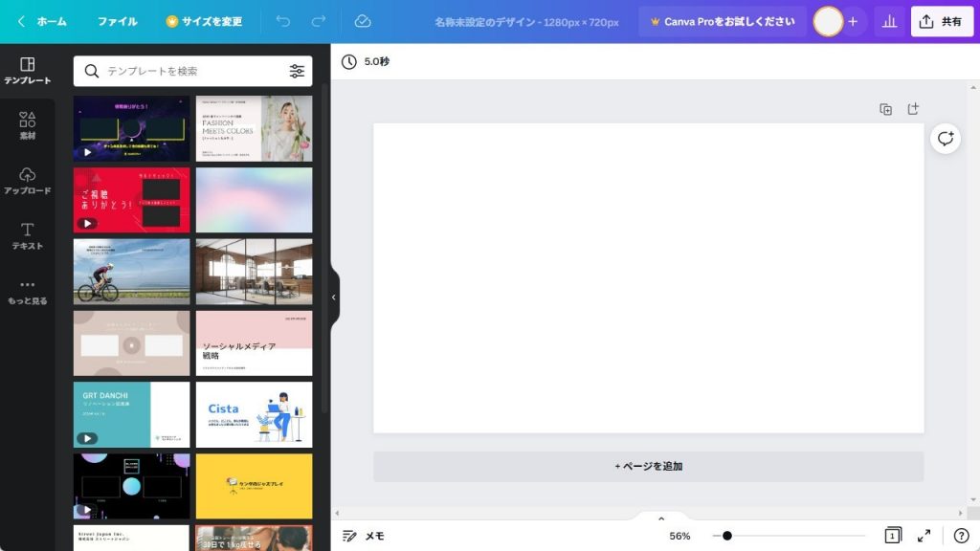The width and height of the screenshot is (980, 551).
Task: Click the crown icon on サイズを変更
Action: pyautogui.click(x=172, y=21)
